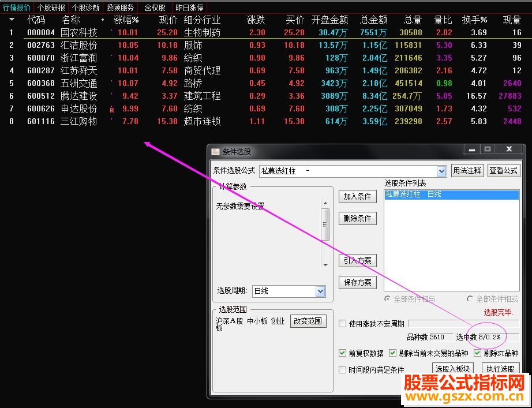Enable 使用涨跌不定周期 checkbox

tap(343, 324)
